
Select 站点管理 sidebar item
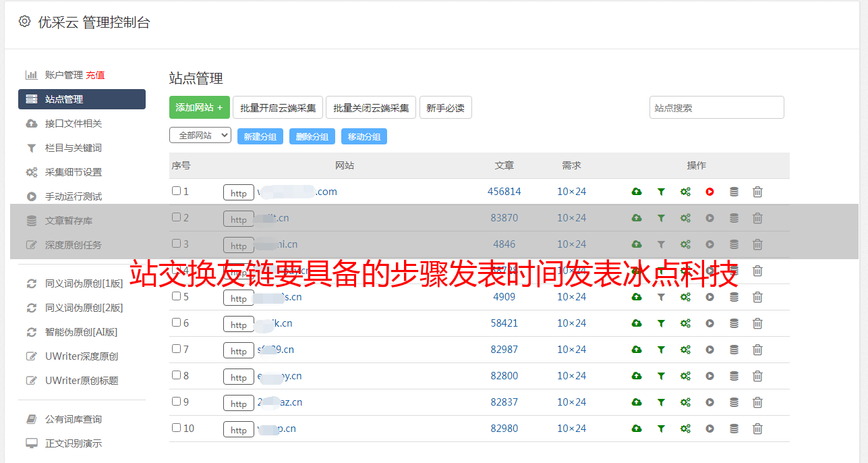click(82, 99)
